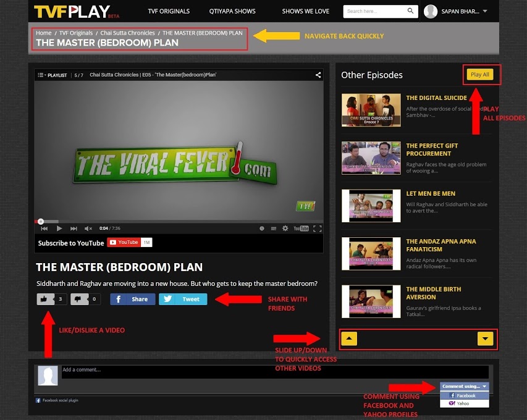Open the player's Playlist dropdown
This screenshot has height=420, width=527.
tap(52, 75)
